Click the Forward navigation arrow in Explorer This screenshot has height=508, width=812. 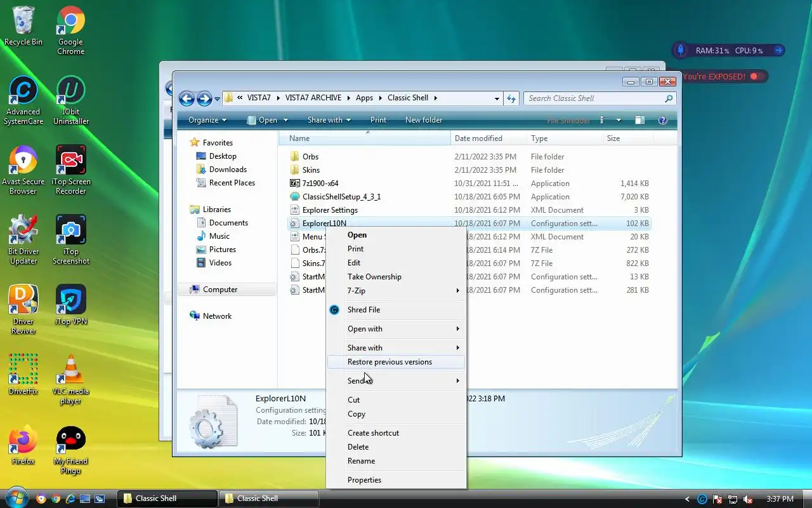(204, 98)
